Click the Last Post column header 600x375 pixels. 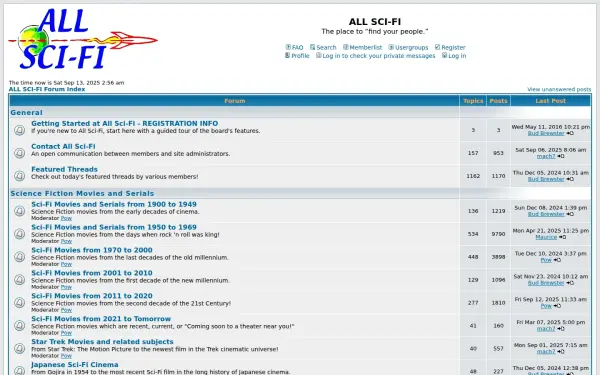click(x=550, y=101)
